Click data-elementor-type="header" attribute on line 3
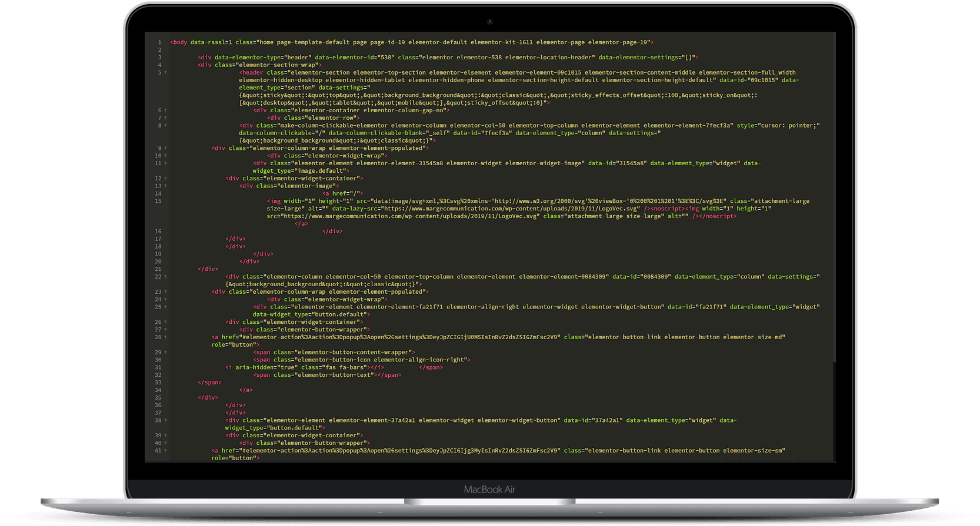980x526 pixels. tap(262, 58)
